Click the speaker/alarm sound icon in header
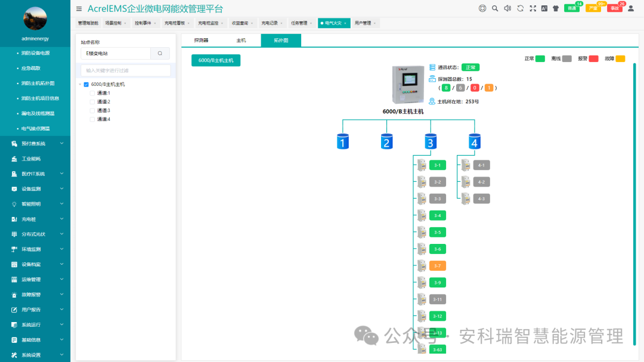 tap(507, 8)
